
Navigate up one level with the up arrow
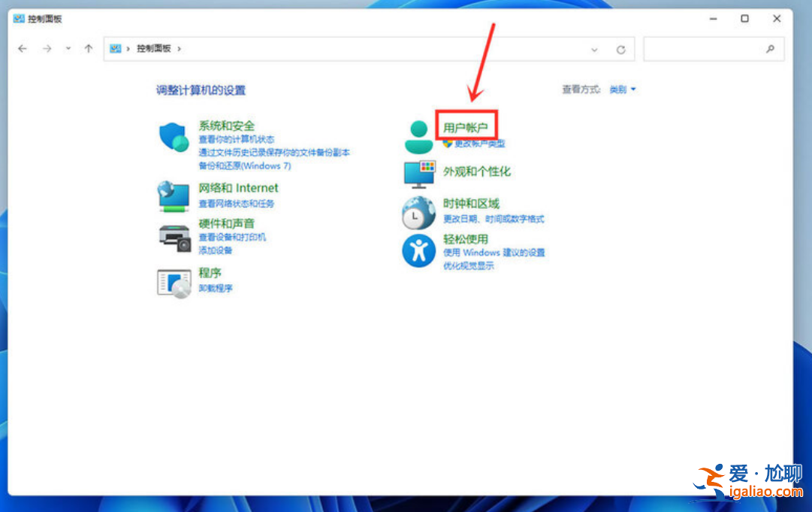(x=88, y=48)
